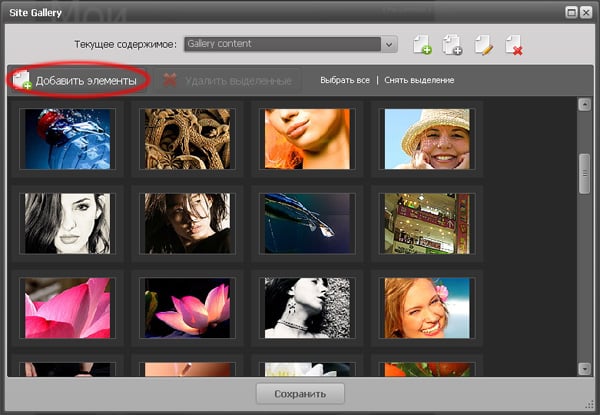Click the gallery vertical scrollbar handle

point(585,172)
